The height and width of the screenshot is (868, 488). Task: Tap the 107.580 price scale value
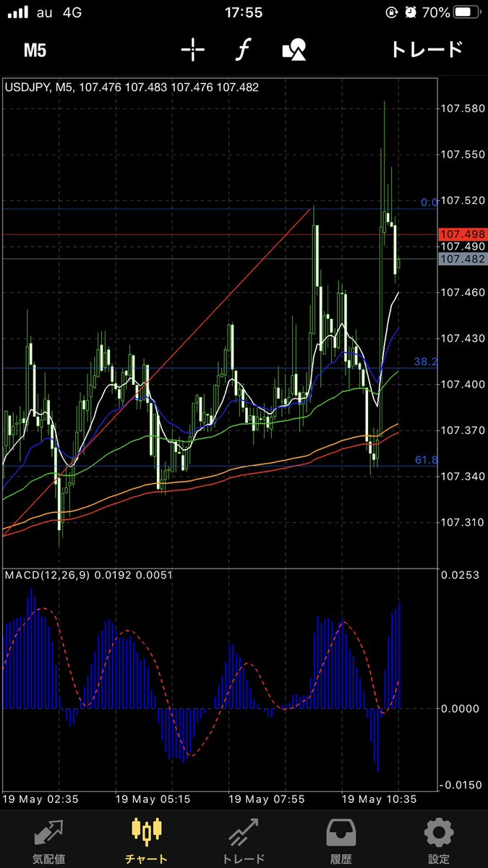click(463, 109)
